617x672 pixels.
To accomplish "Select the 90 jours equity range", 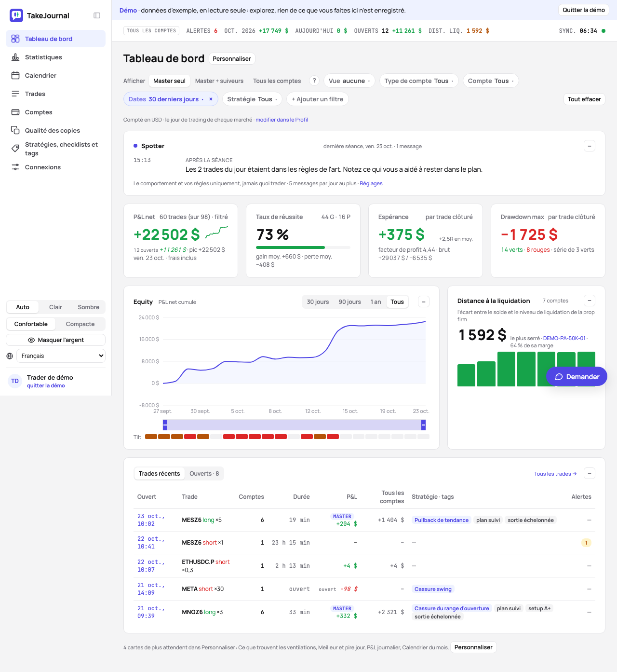I will (350, 302).
